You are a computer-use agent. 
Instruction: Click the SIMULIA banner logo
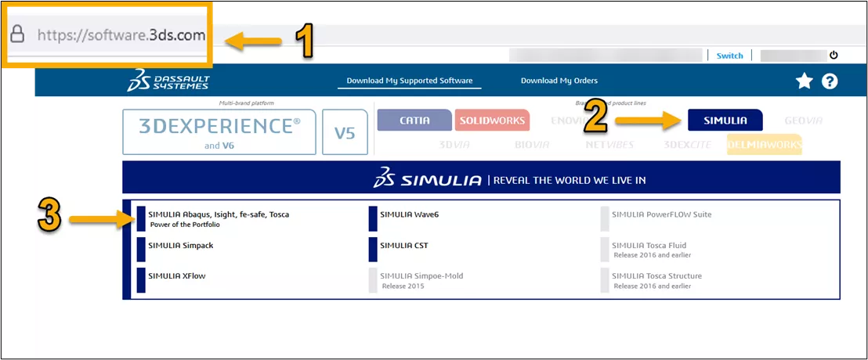pos(427,178)
